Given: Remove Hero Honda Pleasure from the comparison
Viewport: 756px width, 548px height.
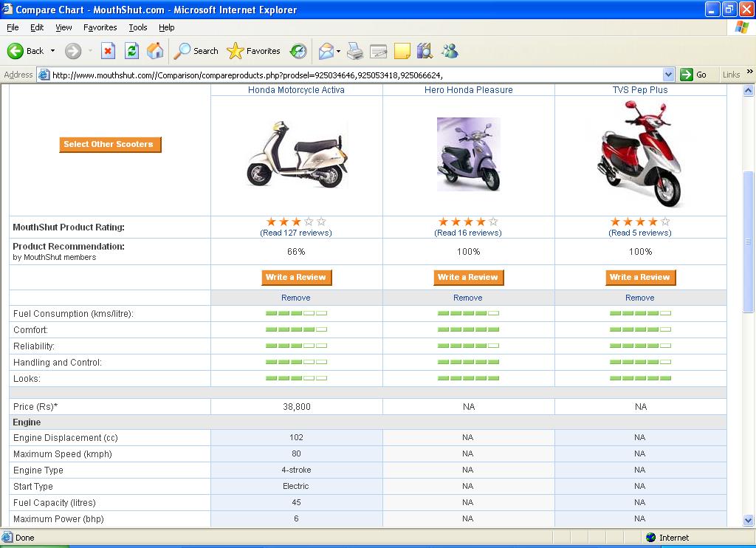Looking at the screenshot, I should (x=468, y=298).
